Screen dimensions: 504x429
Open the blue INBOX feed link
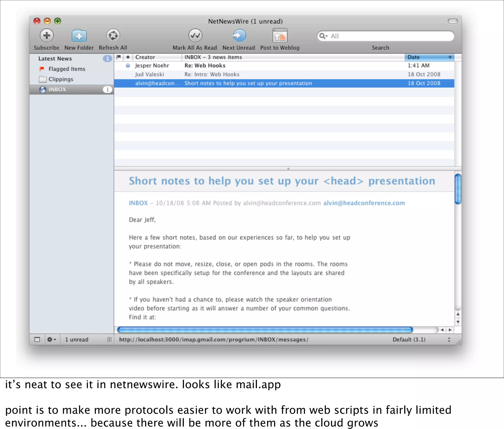tap(138, 203)
